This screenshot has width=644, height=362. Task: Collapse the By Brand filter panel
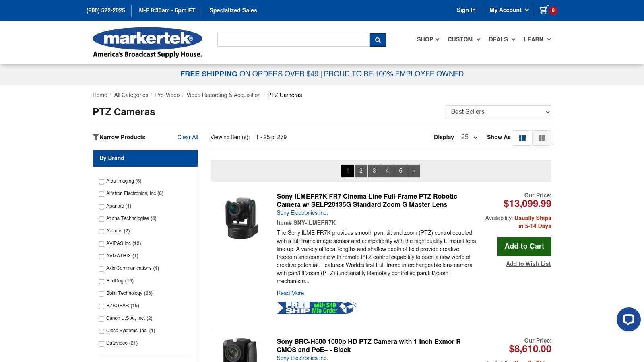(145, 158)
